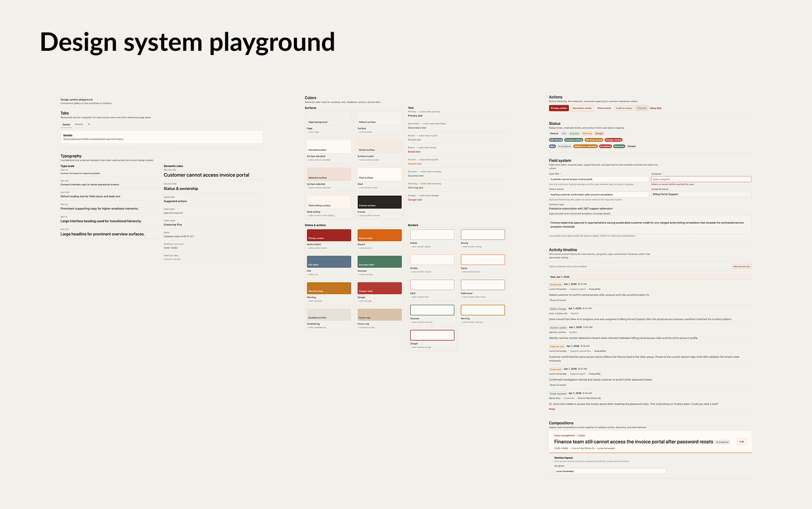This screenshot has height=509, width=812.
Task: Select the dark Inverse surface swatch
Action: point(380,202)
